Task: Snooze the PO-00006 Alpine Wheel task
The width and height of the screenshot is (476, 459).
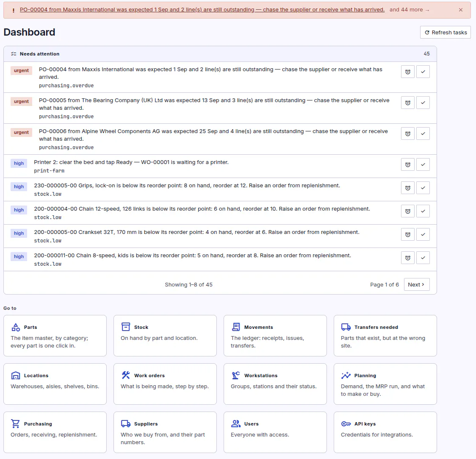Action: tap(408, 134)
